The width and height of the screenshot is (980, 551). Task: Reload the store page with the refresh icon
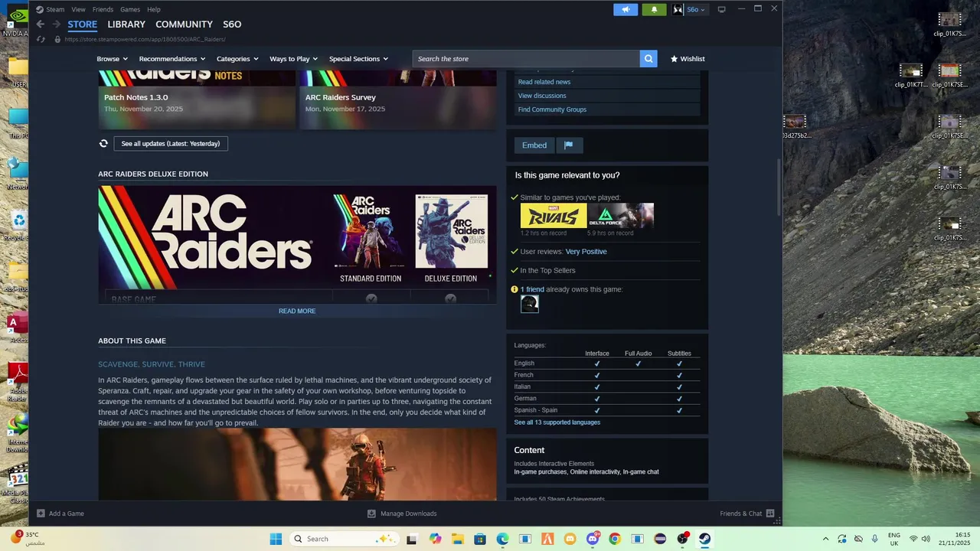41,39
